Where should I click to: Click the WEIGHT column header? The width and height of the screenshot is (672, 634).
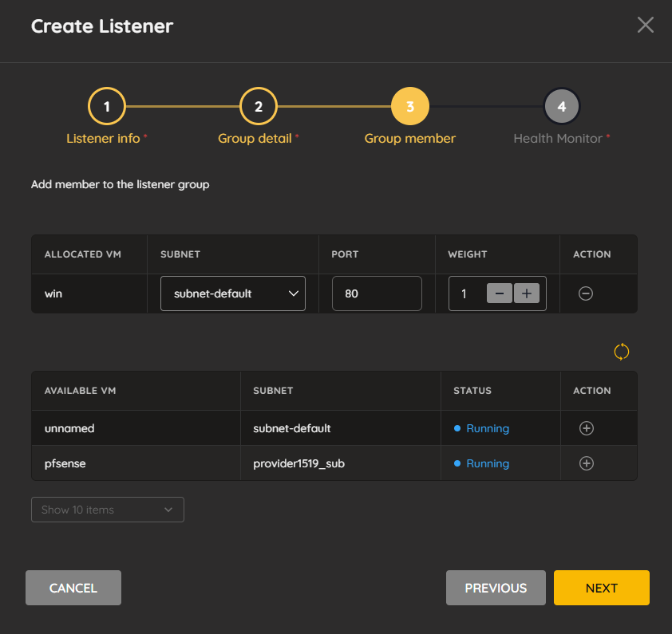(x=468, y=254)
